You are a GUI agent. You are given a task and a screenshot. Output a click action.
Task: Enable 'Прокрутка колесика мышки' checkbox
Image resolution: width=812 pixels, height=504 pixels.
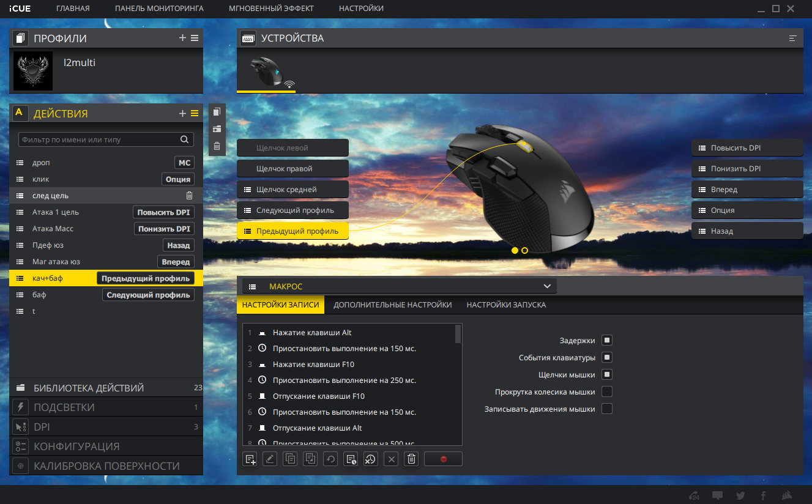(607, 391)
